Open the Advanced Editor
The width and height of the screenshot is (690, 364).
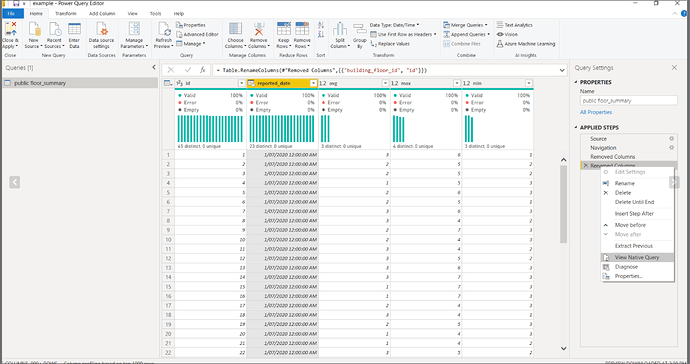click(x=197, y=34)
